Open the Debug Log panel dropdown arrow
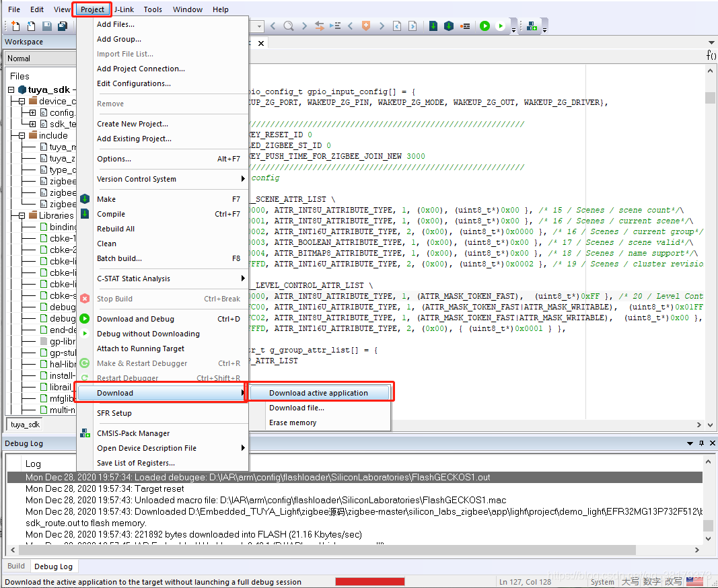 pyautogui.click(x=690, y=443)
